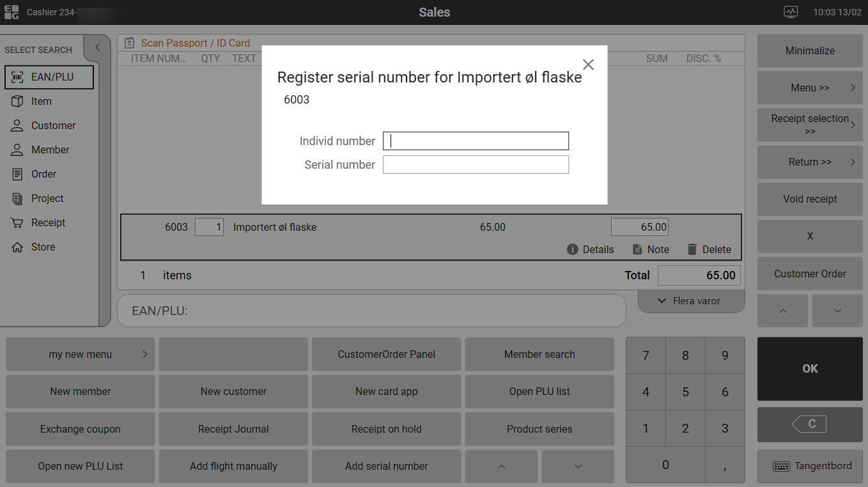Screen dimensions: 868x487
Task: Open the Tangentbord keyboard button
Action: pos(810,466)
